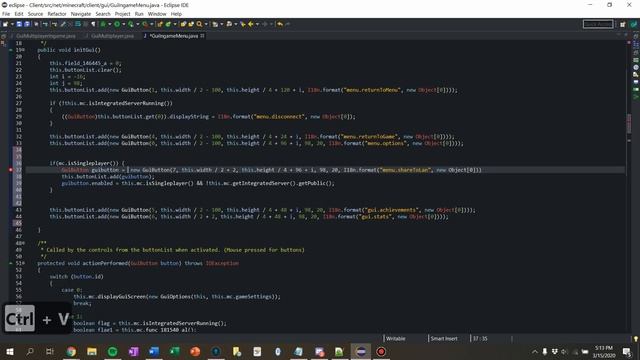This screenshot has height=360, width=640.
Task: Toggle Show Whitespace Characters paragraph icon
Action: (93, 24)
